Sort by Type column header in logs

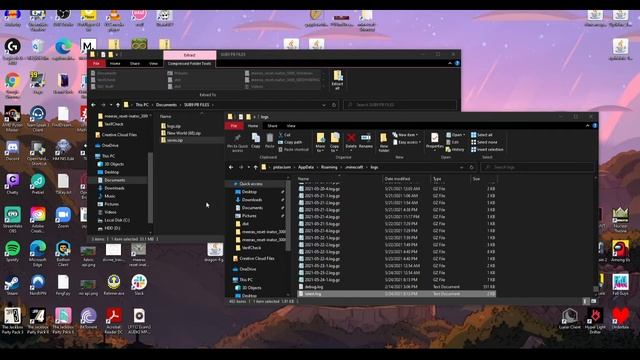pos(437,179)
